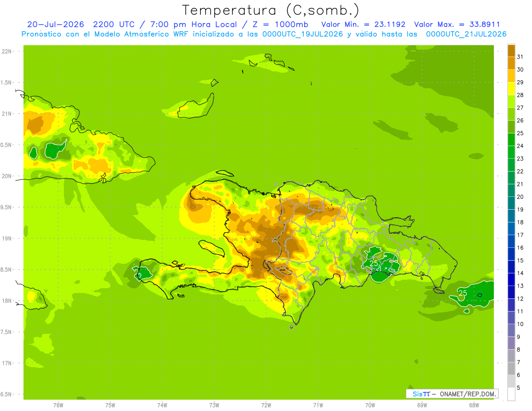
Task: Click the '70W' longitude axis label
Action: click(370, 405)
